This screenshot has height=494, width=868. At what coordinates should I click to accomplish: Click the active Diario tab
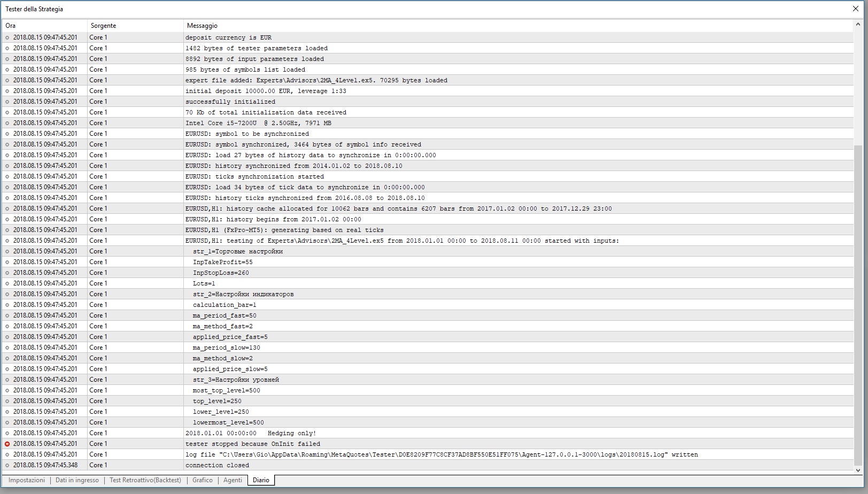click(x=260, y=480)
